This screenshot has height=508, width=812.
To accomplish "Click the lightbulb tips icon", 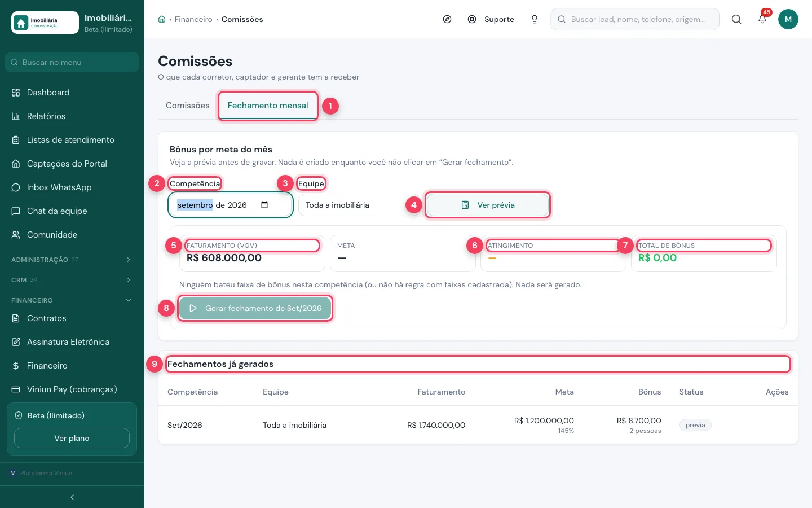I will tap(535, 19).
